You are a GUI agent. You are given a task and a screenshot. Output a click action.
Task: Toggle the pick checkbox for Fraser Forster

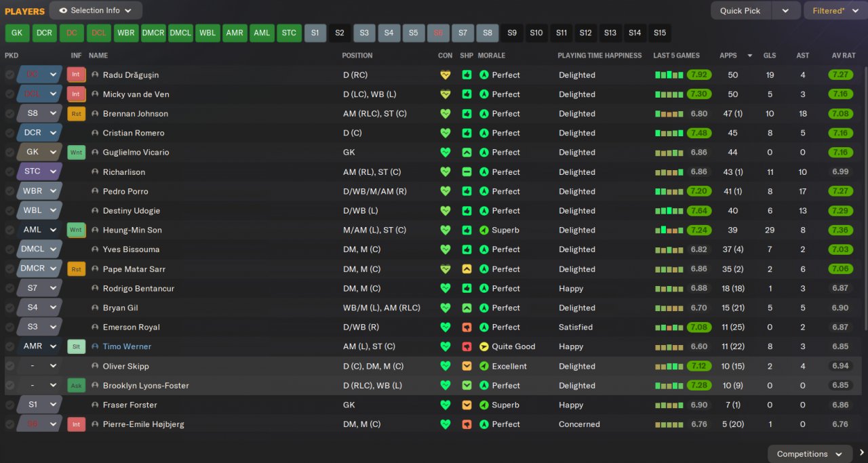tap(9, 405)
